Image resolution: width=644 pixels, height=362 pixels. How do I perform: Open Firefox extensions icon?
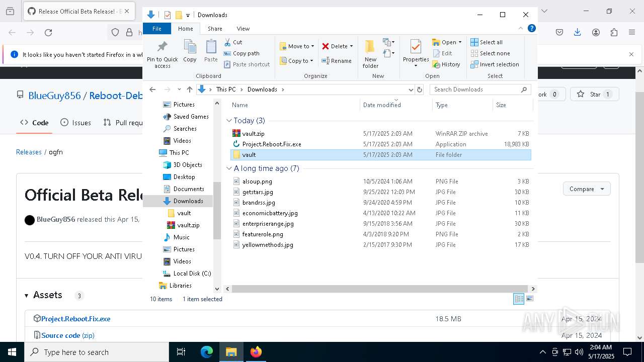[x=614, y=32]
